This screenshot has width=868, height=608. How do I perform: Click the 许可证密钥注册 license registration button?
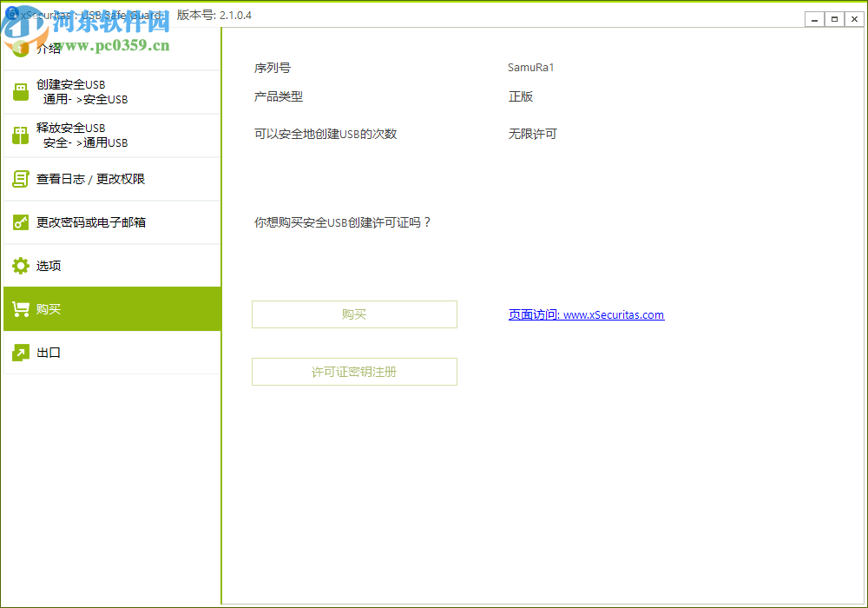click(x=354, y=371)
